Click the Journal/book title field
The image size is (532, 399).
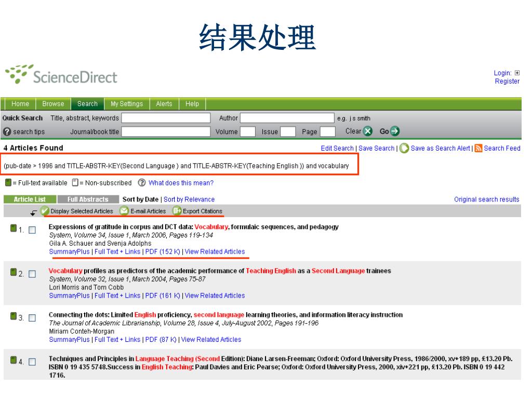(x=166, y=131)
